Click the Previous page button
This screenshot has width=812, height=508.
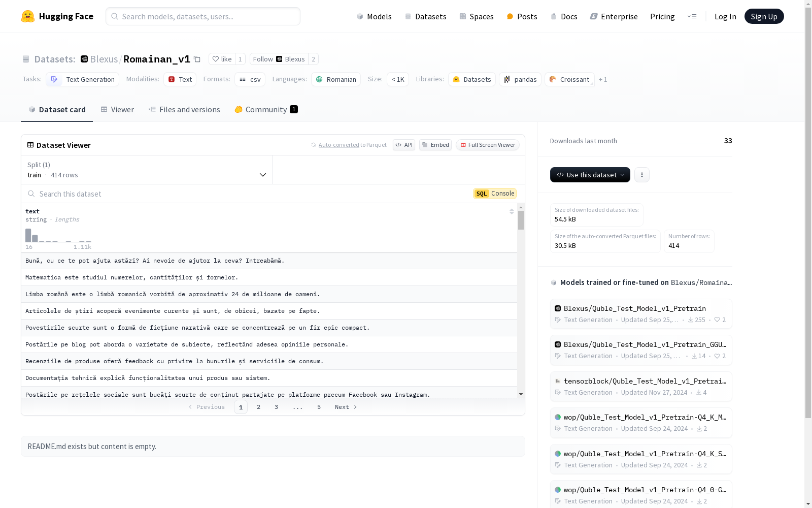coord(207,407)
